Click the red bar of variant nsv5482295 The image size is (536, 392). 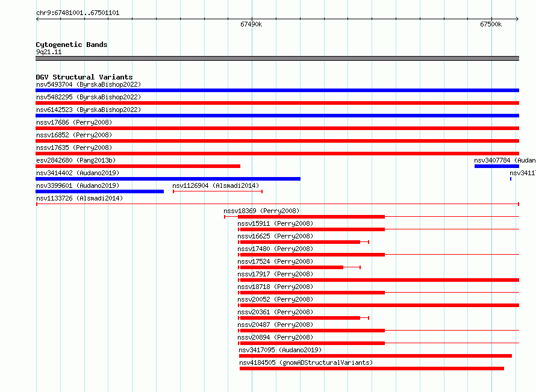coord(277,103)
